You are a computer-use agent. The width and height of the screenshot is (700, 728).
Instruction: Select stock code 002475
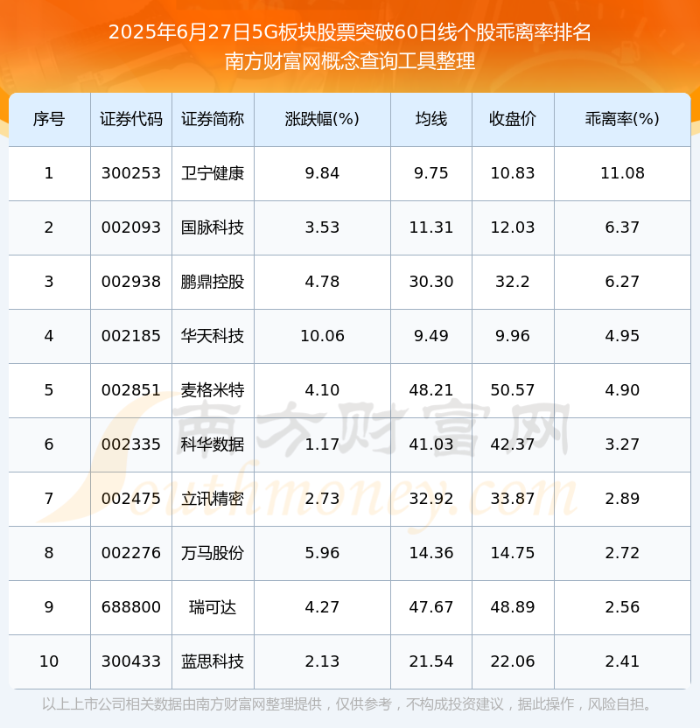(x=131, y=499)
